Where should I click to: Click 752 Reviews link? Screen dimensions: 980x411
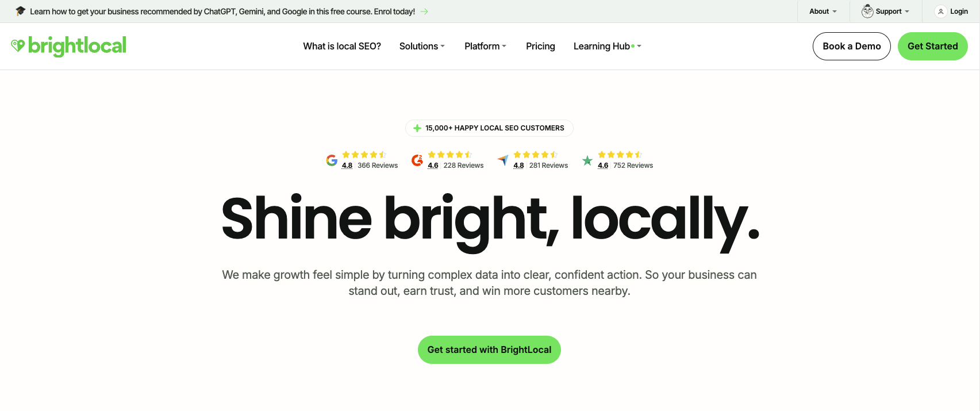click(x=633, y=166)
